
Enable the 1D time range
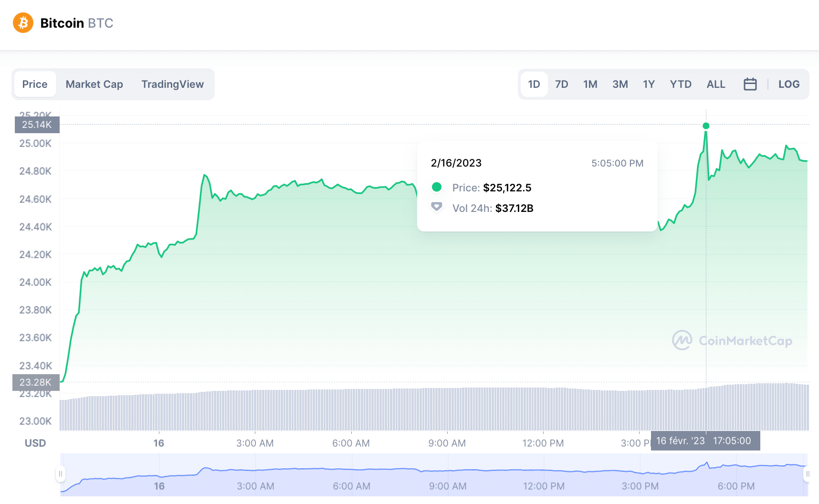(x=534, y=84)
